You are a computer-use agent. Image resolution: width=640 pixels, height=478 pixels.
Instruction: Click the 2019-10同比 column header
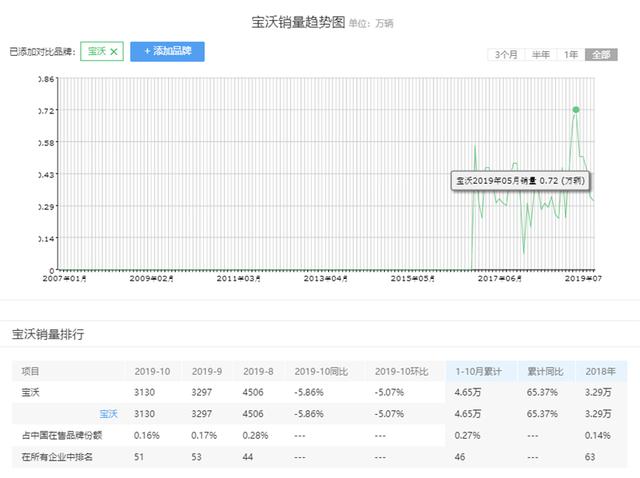point(321,371)
